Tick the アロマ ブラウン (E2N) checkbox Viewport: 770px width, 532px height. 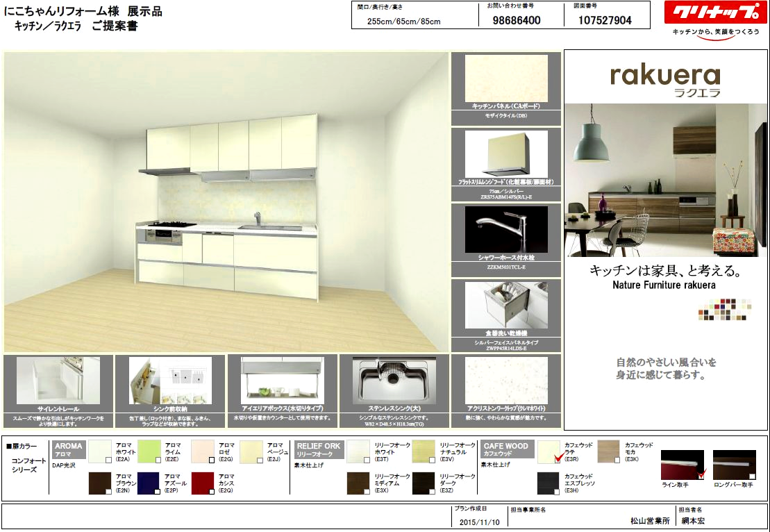coord(108,491)
